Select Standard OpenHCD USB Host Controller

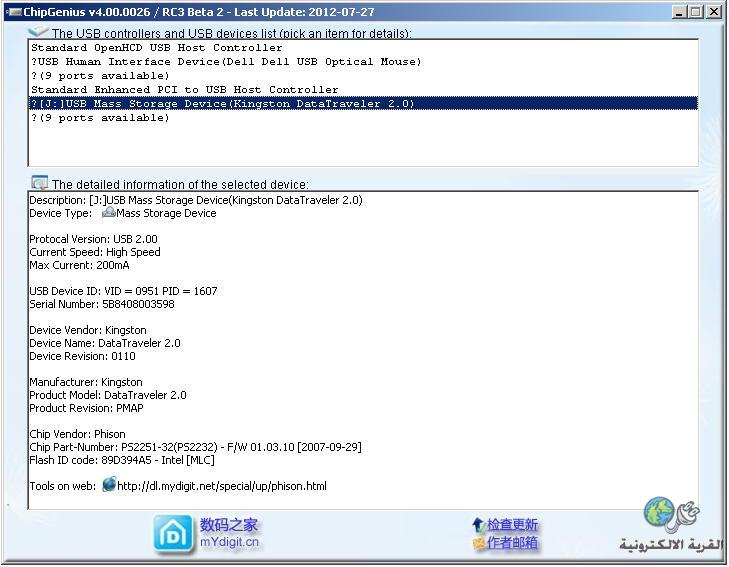(x=363, y=48)
